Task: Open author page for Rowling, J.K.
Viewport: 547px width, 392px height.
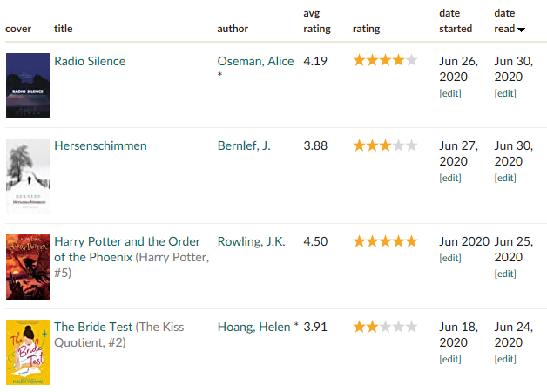Action: [251, 241]
